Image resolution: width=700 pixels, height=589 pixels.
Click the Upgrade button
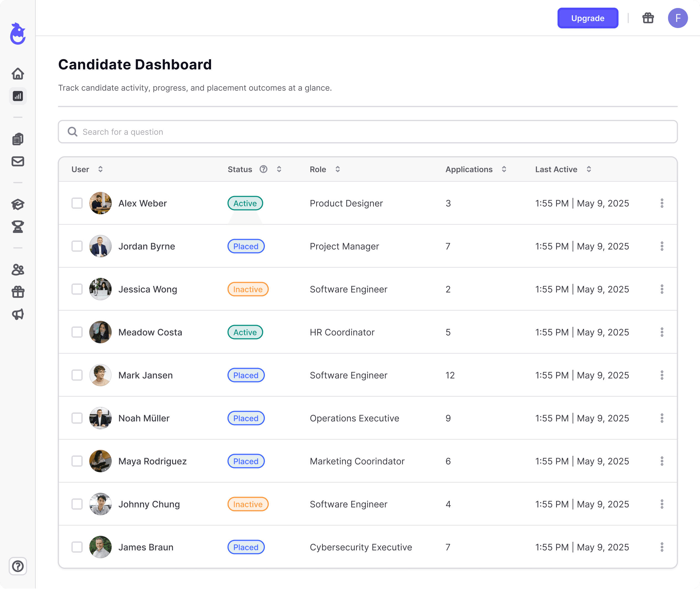587,18
